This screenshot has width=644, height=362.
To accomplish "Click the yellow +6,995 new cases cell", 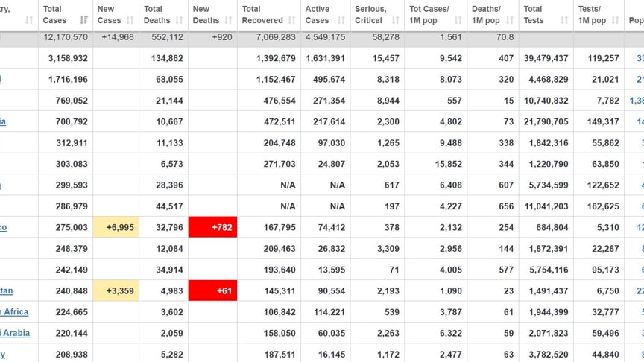I will [x=116, y=227].
